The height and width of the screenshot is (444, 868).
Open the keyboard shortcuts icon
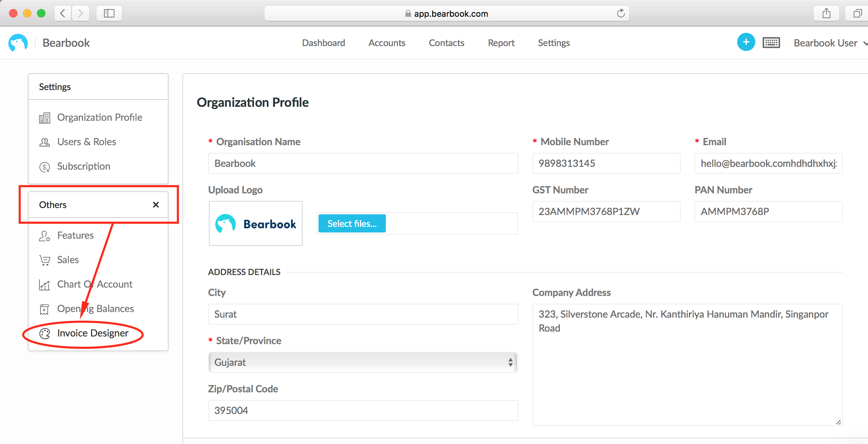click(x=771, y=43)
